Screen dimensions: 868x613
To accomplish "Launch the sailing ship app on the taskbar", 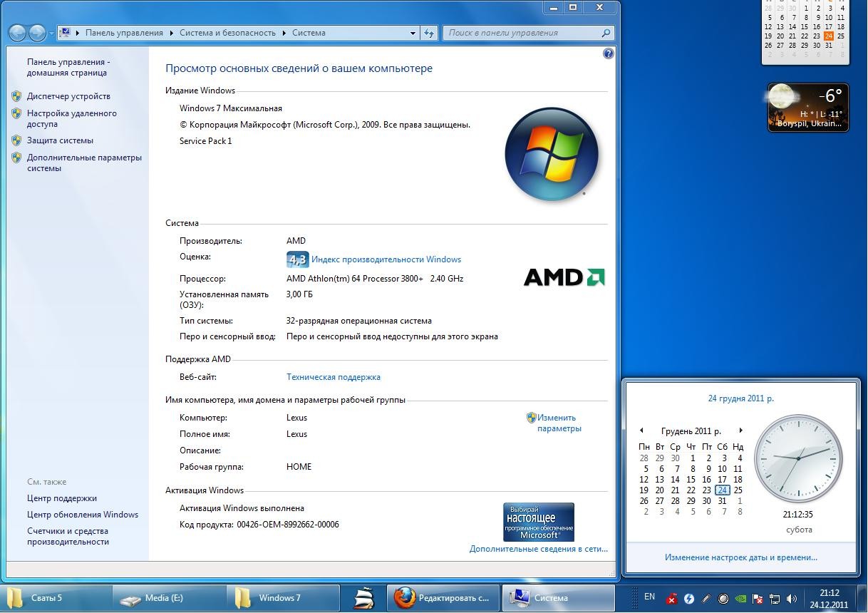I will pos(363,598).
